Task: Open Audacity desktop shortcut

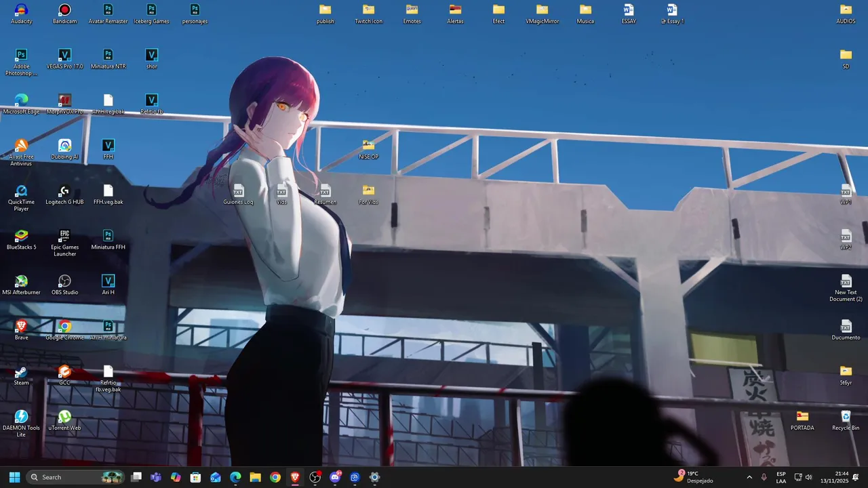Action: (21, 14)
